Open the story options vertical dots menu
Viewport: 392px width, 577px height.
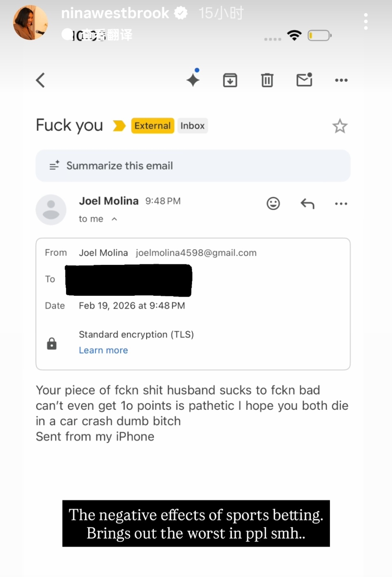point(366,21)
